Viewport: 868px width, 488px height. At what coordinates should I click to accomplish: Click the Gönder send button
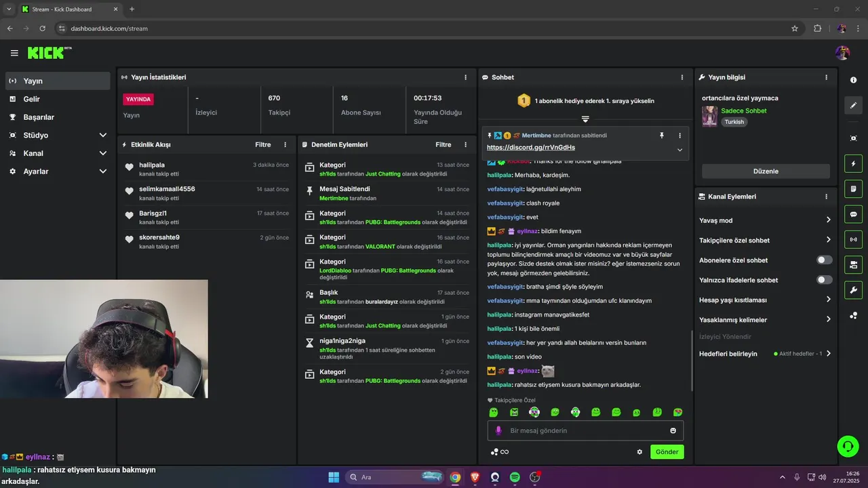click(667, 452)
